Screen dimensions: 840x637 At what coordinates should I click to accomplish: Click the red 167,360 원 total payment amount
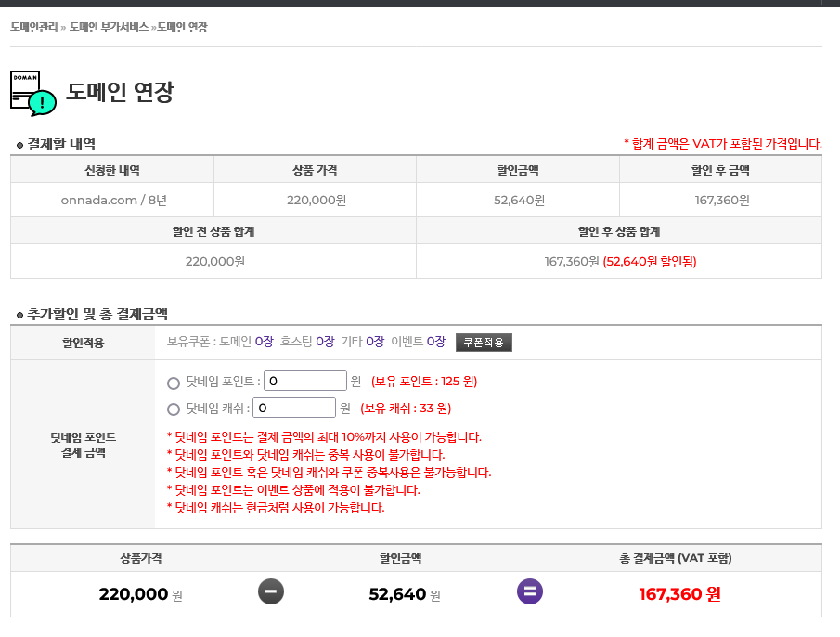tap(679, 594)
